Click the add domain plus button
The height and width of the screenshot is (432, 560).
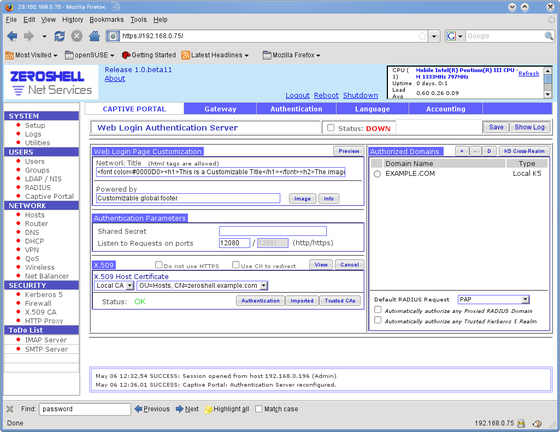[x=462, y=151]
